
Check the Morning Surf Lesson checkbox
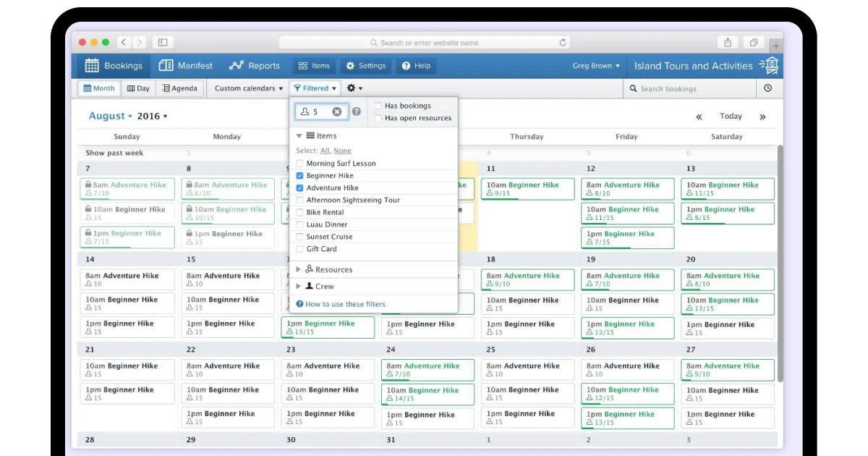pyautogui.click(x=299, y=164)
